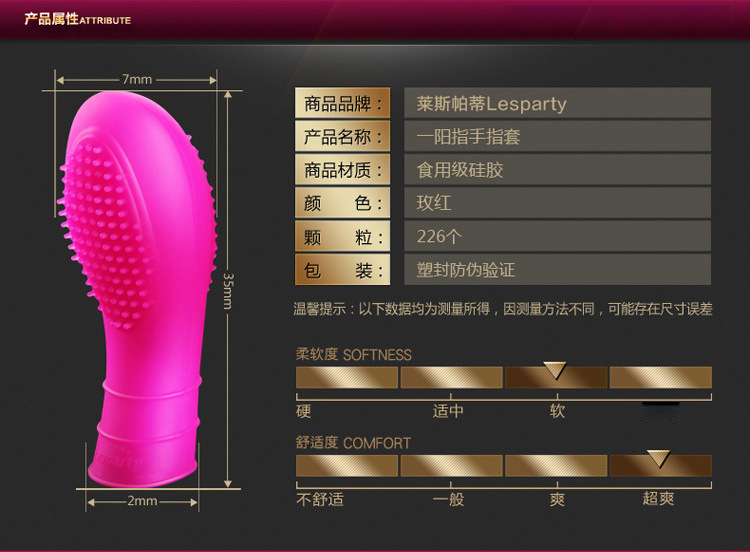Select the 226个 particle count value
The width and height of the screenshot is (750, 552).
click(x=442, y=237)
